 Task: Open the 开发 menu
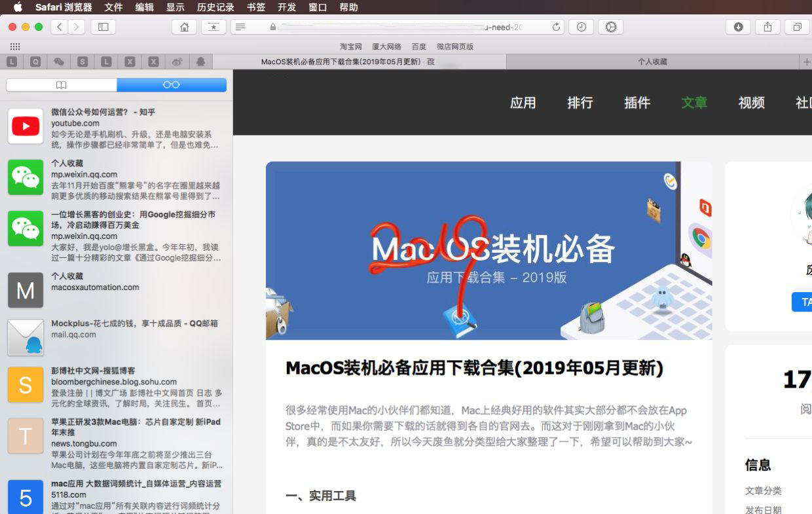pyautogui.click(x=287, y=7)
